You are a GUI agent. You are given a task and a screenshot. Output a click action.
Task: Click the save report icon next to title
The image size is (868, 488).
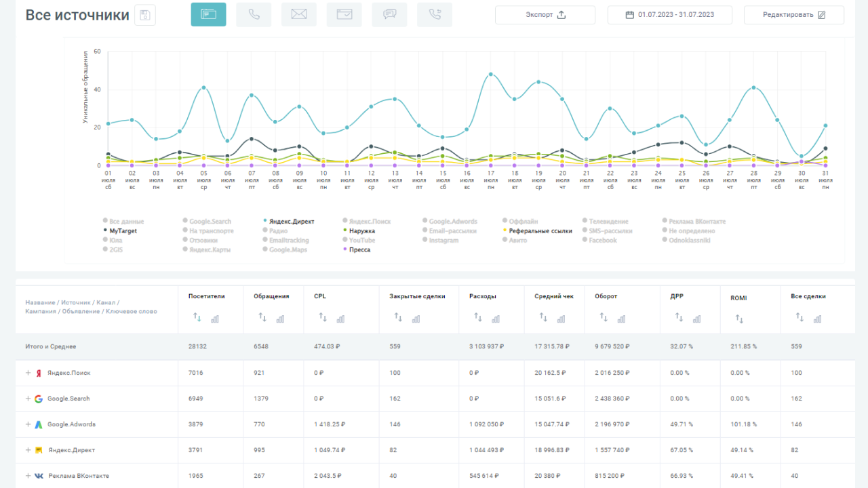click(144, 15)
